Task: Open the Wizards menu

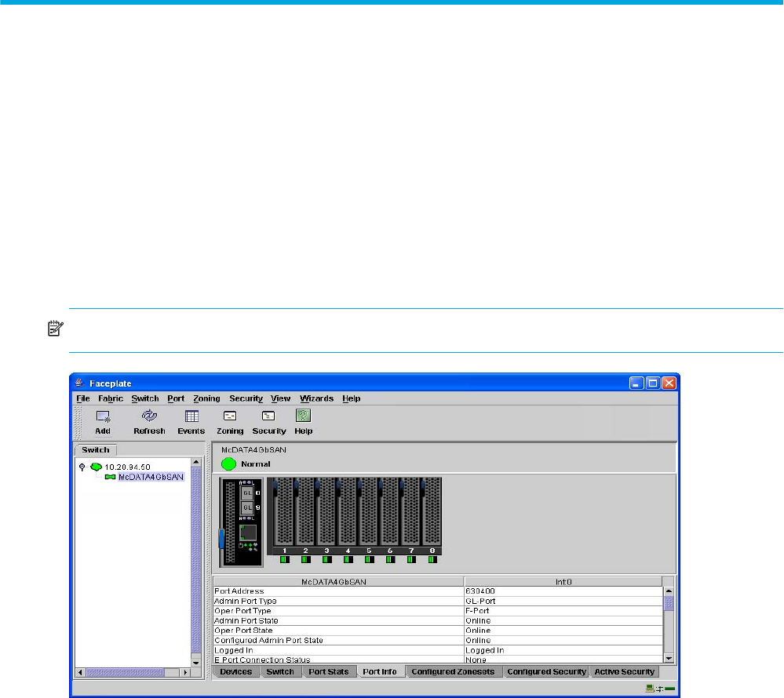Action: [x=316, y=398]
